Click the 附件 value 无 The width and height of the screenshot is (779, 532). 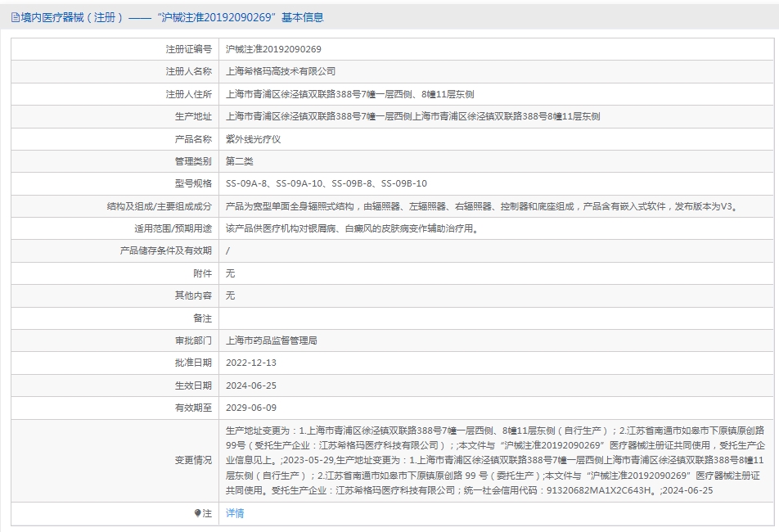(230, 273)
